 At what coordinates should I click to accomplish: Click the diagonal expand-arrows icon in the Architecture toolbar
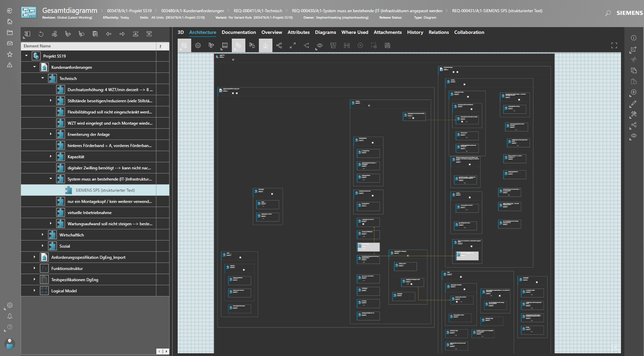293,45
